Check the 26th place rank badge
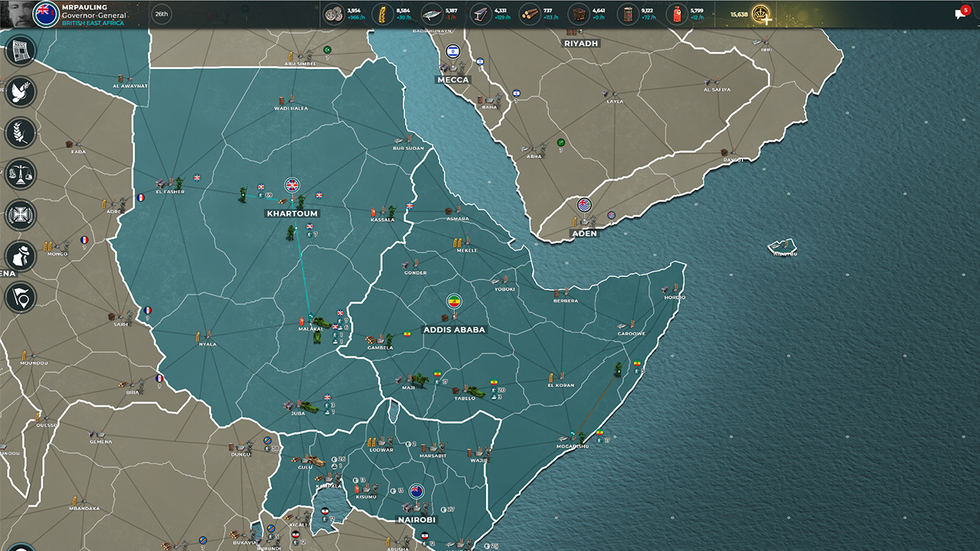The image size is (980, 551). pos(161,14)
